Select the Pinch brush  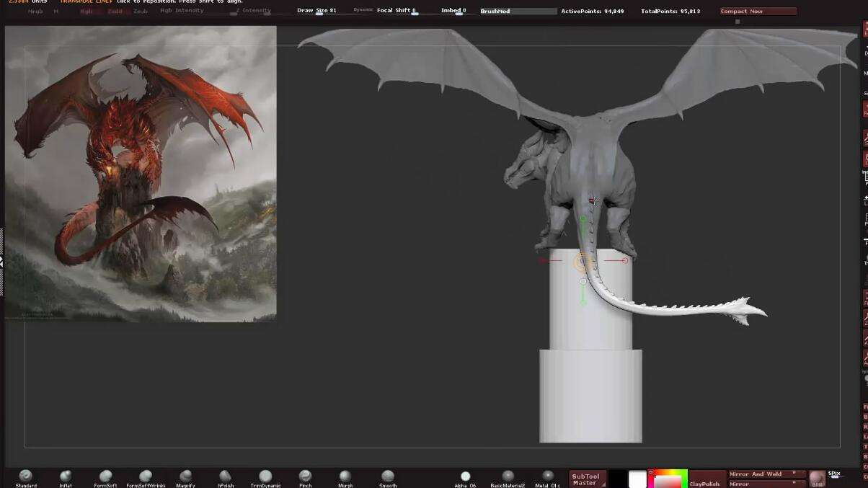[306, 476]
